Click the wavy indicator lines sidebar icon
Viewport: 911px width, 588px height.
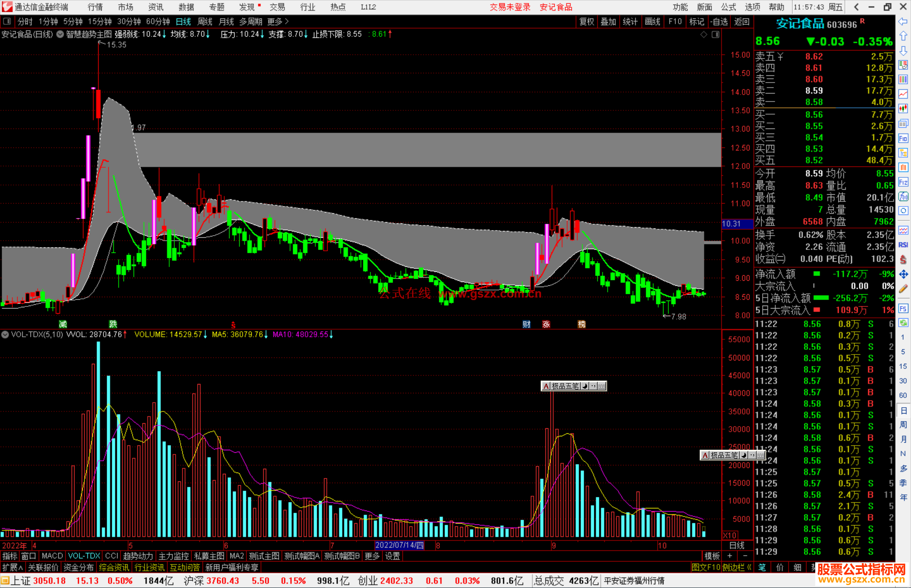[x=903, y=230]
